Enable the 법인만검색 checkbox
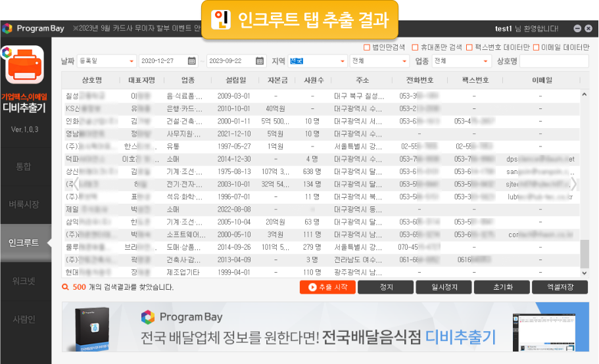 pyautogui.click(x=367, y=47)
